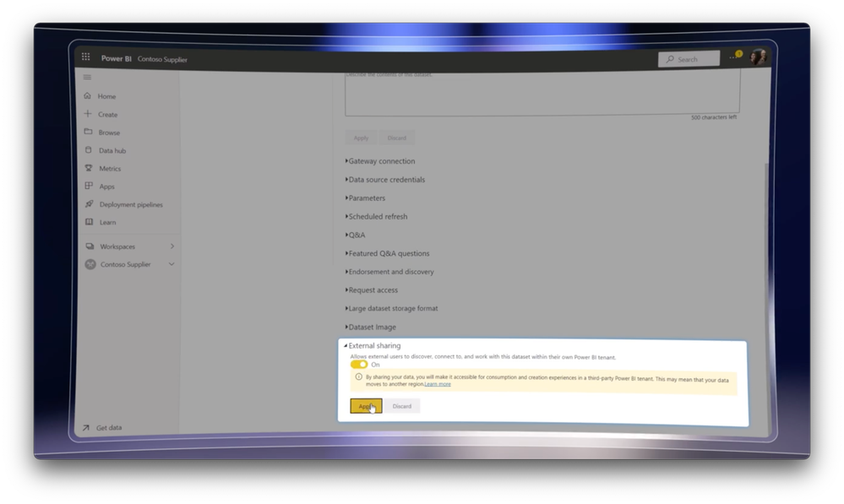Collapse the navigation pane hamburger icon
This screenshot has width=844, height=504.
pyautogui.click(x=87, y=77)
